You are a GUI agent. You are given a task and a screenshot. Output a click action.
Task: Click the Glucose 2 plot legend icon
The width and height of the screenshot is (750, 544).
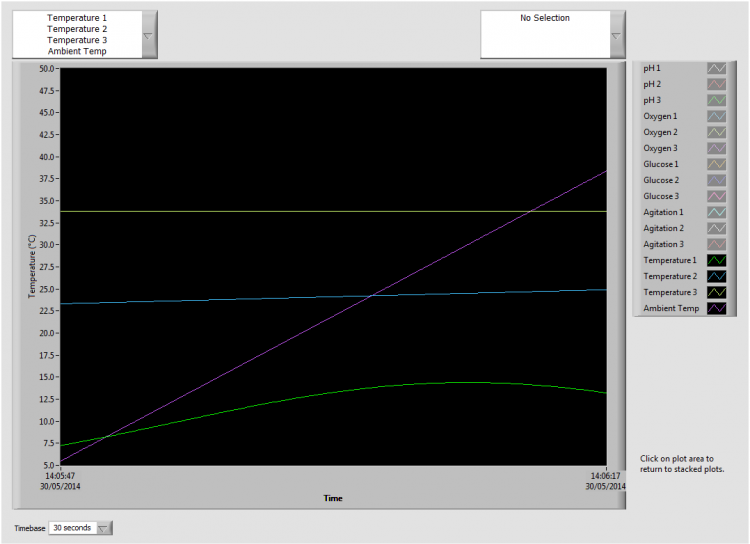(717, 180)
